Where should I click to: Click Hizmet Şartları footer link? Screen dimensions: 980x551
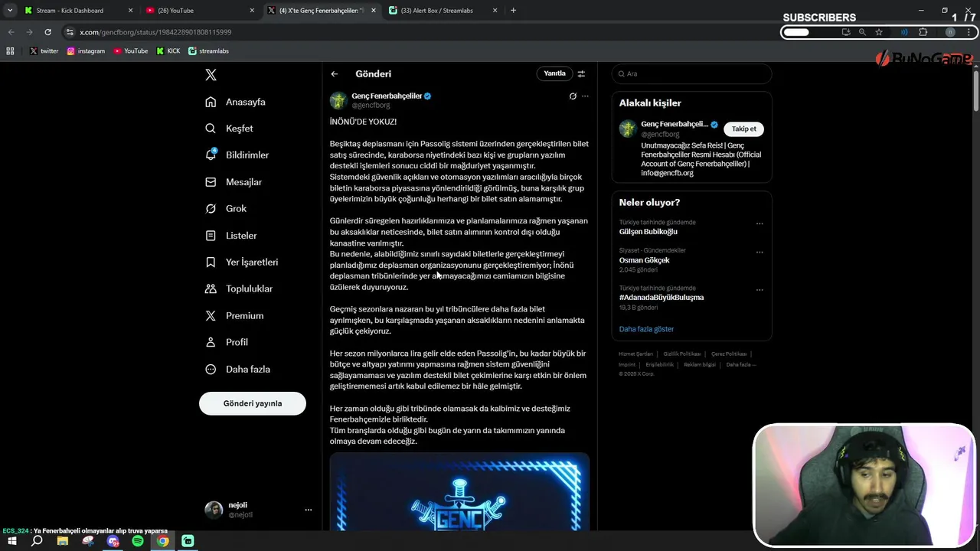635,354
